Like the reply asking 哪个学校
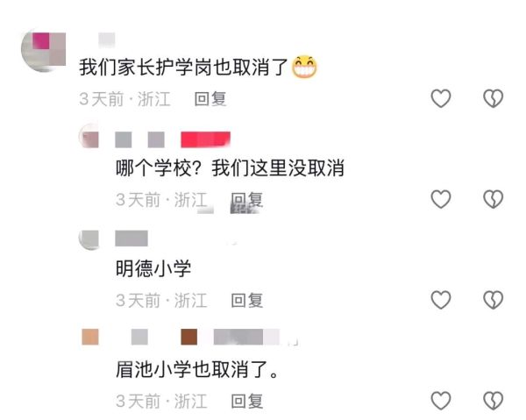The width and height of the screenshot is (526, 420). (x=440, y=199)
